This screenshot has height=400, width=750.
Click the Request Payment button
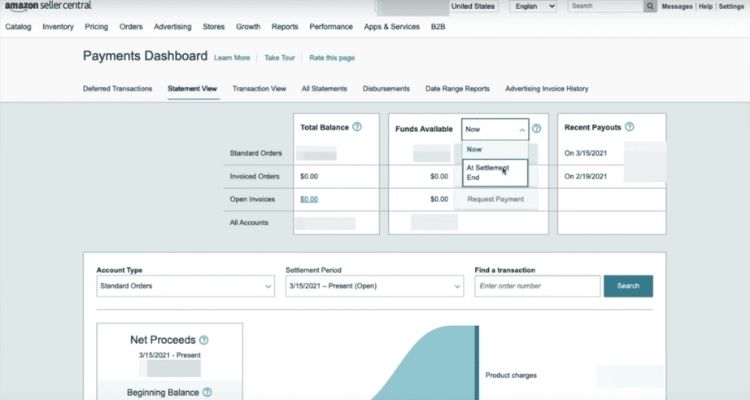496,199
